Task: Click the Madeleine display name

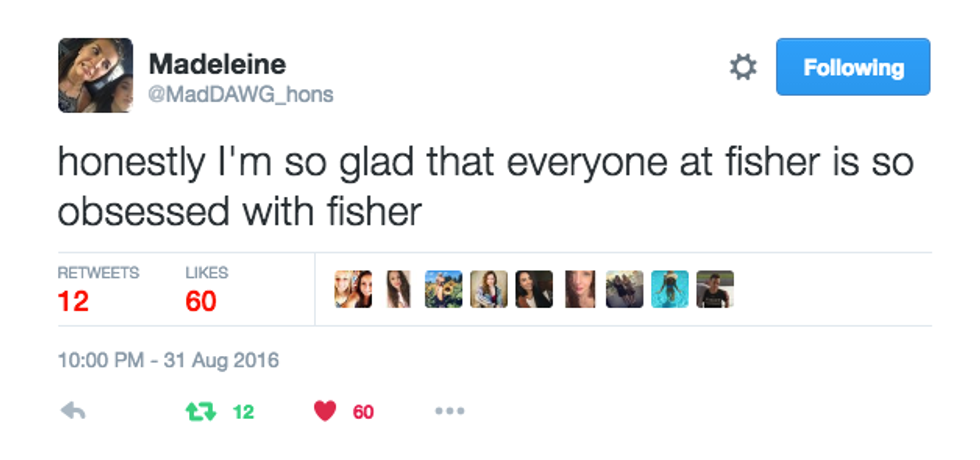Action: click(x=217, y=64)
